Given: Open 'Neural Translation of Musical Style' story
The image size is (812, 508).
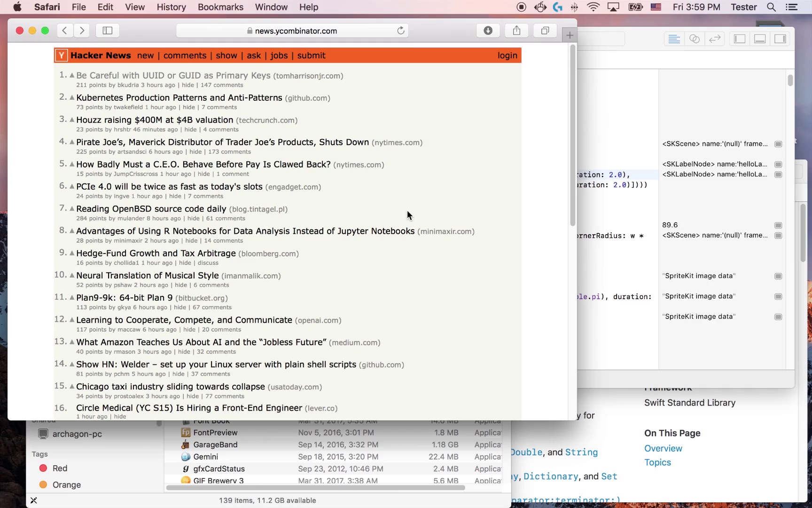Looking at the screenshot, I should pos(148,276).
